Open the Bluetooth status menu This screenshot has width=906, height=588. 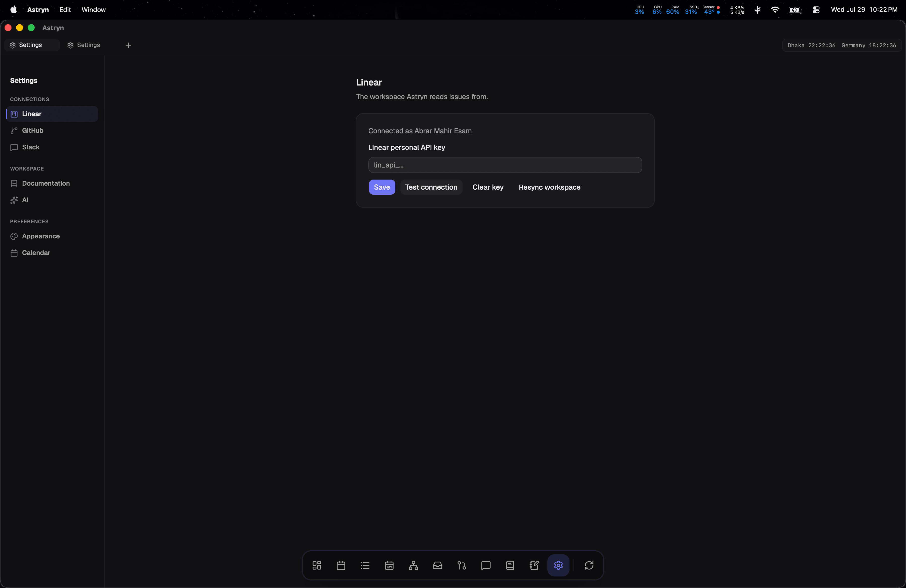(758, 10)
